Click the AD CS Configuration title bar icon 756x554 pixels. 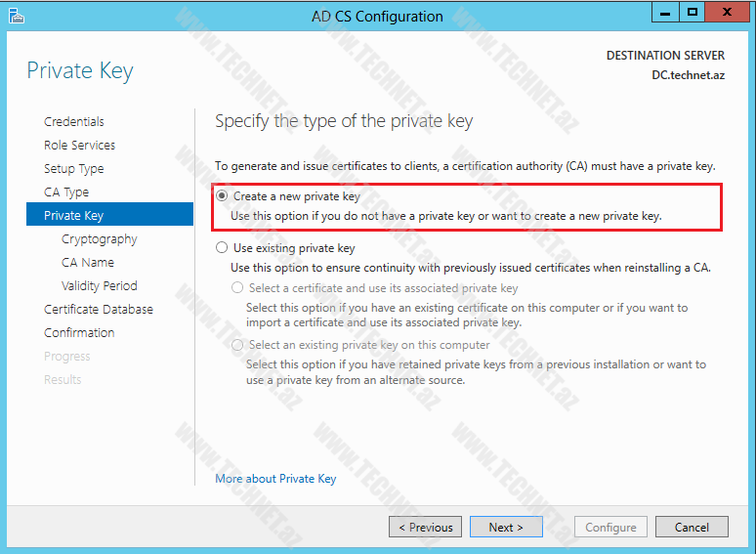pyautogui.click(x=17, y=16)
